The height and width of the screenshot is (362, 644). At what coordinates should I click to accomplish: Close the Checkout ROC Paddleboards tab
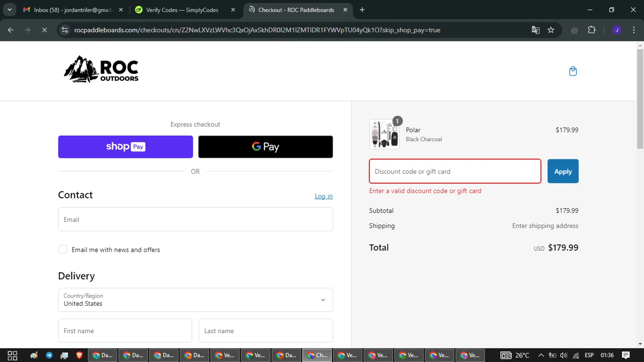click(345, 10)
